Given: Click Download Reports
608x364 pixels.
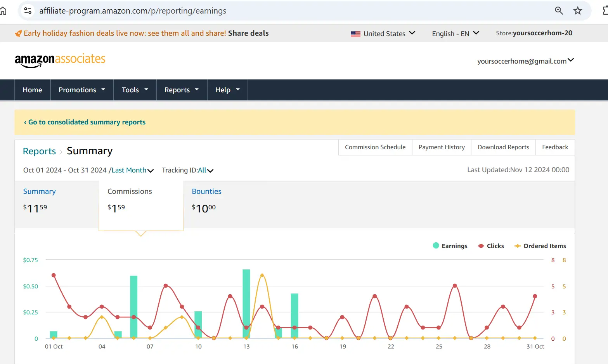Looking at the screenshot, I should pos(503,147).
